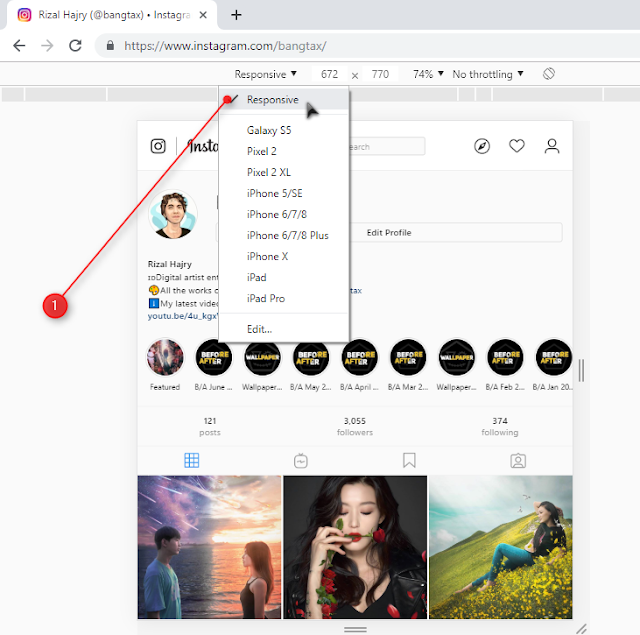Viewport: 640px width, 635px height.
Task: Click the rotate device orientation icon
Action: [x=549, y=74]
